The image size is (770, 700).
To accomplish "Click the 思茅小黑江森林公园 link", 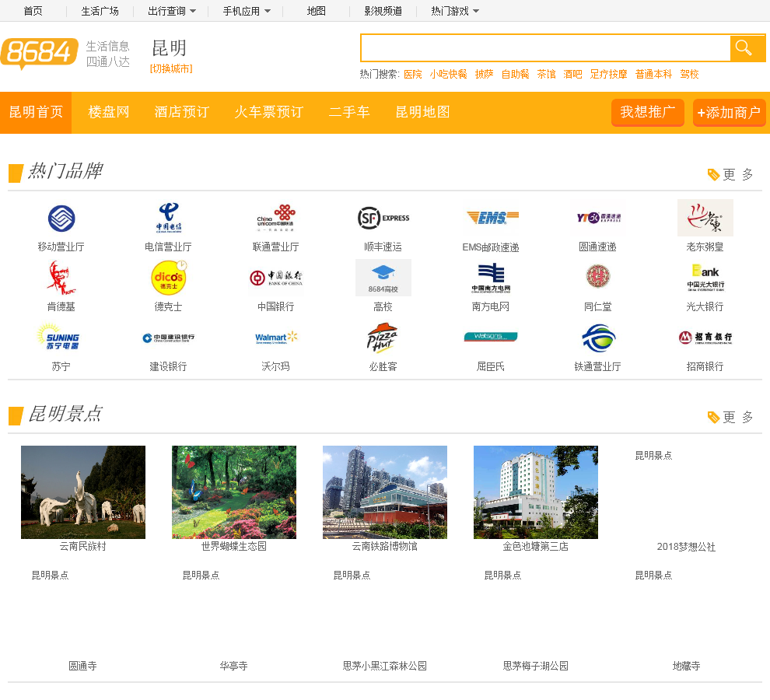I will point(384,666).
